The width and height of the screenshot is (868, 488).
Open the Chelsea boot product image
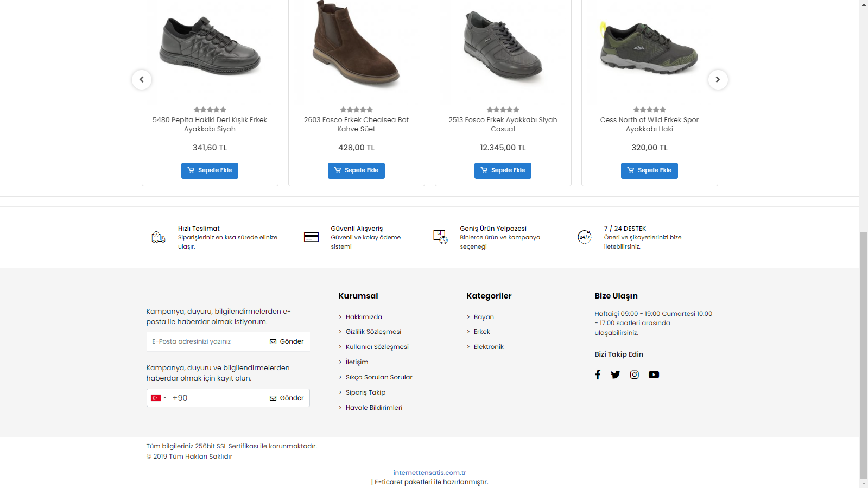(356, 46)
